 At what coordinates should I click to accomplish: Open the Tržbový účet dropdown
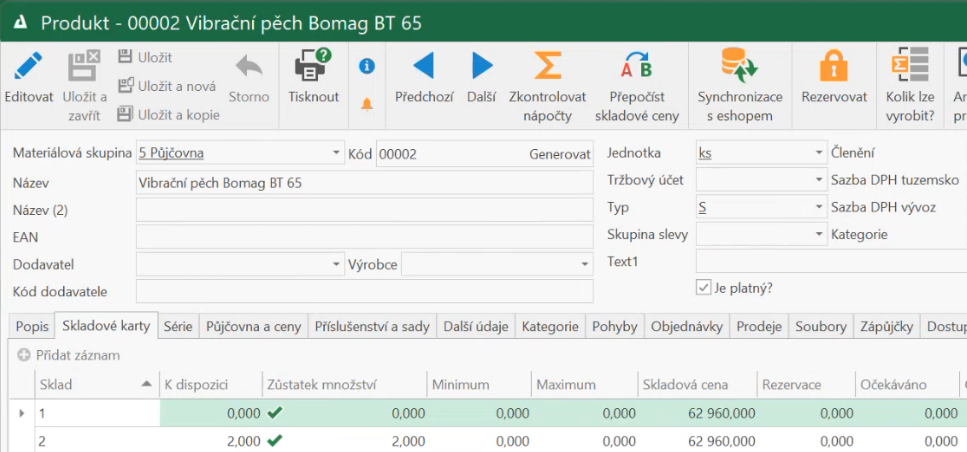click(819, 180)
